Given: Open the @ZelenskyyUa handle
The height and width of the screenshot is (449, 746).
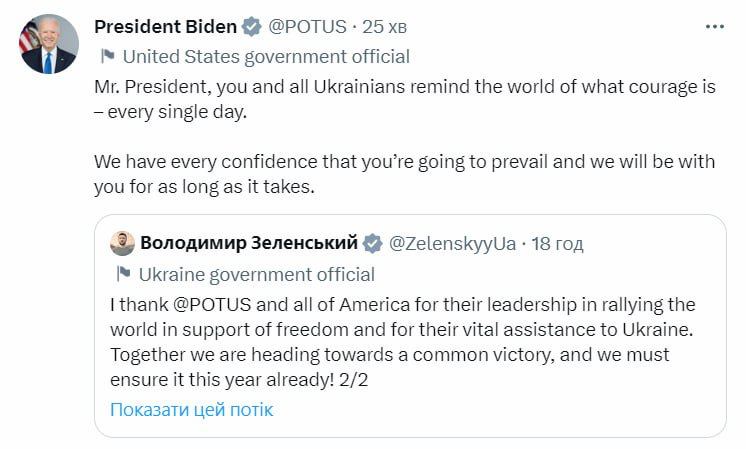Looking at the screenshot, I should tap(451, 243).
